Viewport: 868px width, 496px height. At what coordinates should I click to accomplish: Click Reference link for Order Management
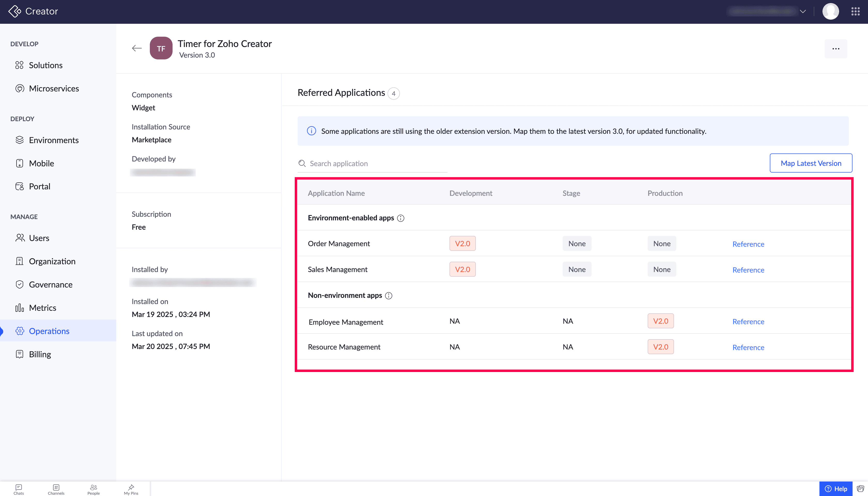pyautogui.click(x=748, y=244)
